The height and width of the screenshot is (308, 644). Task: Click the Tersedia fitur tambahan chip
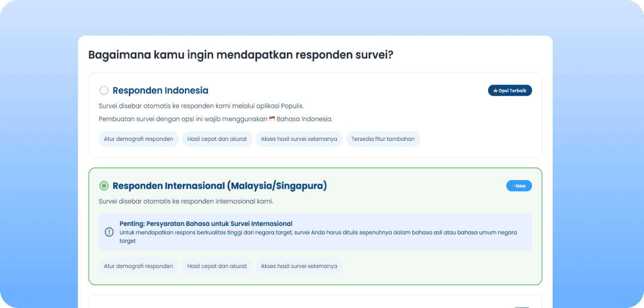[x=383, y=139]
